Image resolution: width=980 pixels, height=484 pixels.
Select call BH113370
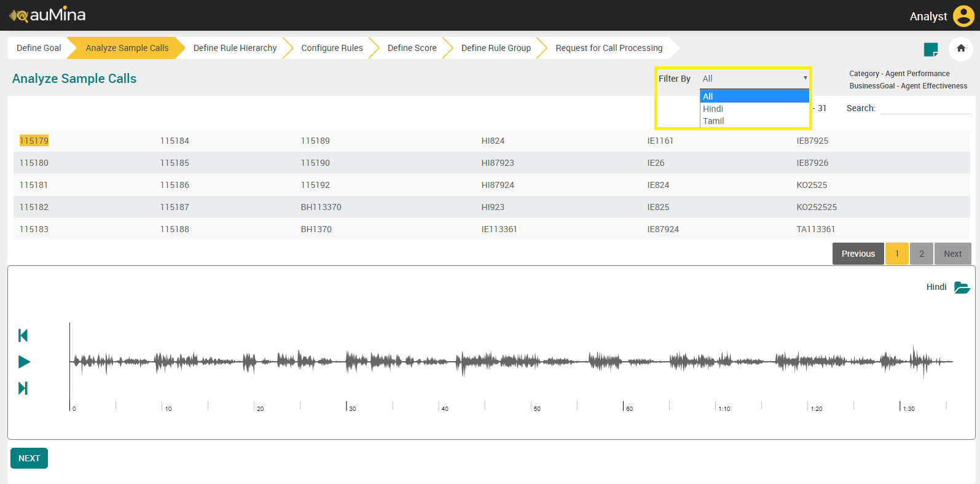tap(321, 207)
